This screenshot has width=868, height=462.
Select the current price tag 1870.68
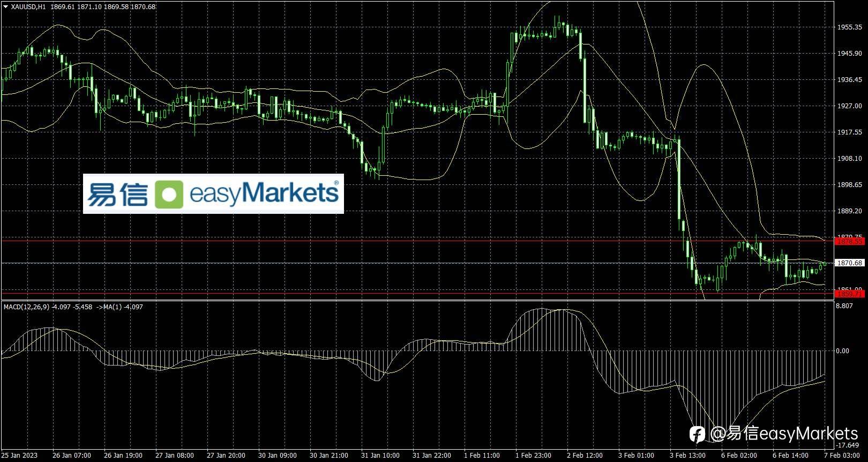(850, 263)
